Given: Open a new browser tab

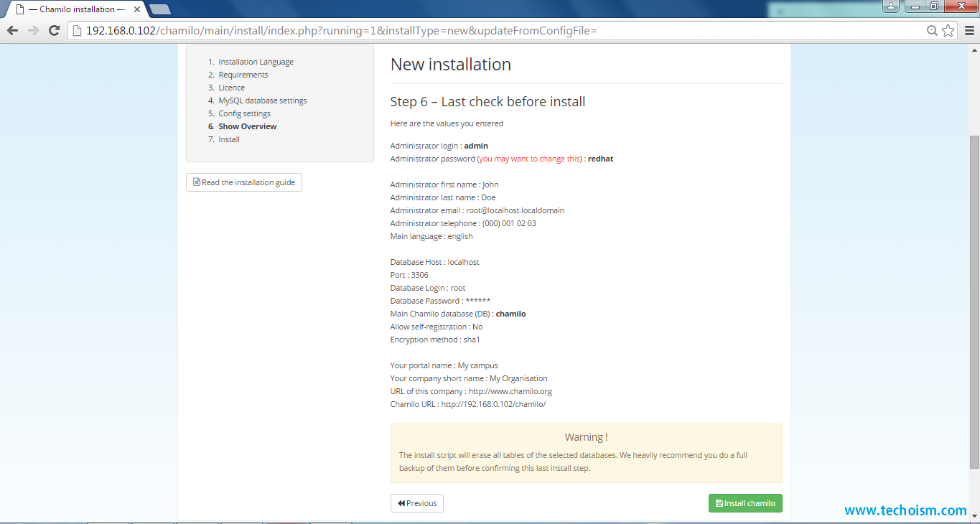Looking at the screenshot, I should point(159,9).
